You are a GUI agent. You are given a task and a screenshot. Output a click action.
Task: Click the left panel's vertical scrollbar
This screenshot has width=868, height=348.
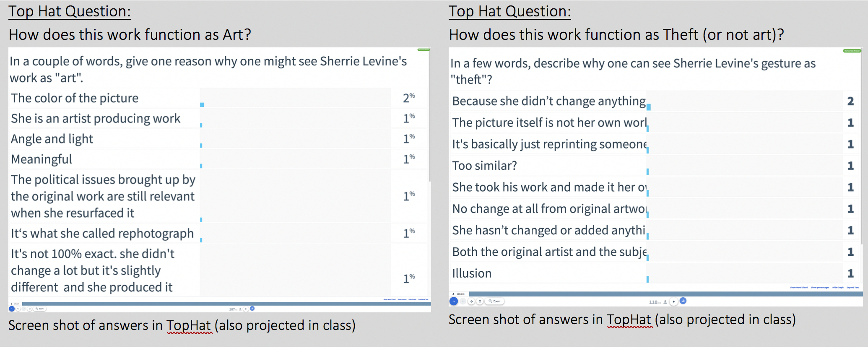tap(429, 126)
